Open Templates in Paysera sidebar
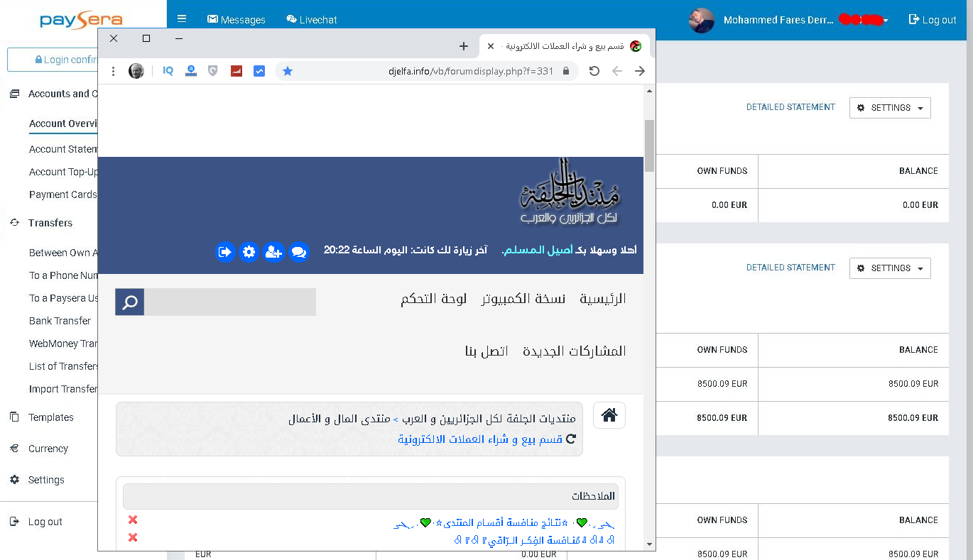The height and width of the screenshot is (560, 973). coord(42,417)
